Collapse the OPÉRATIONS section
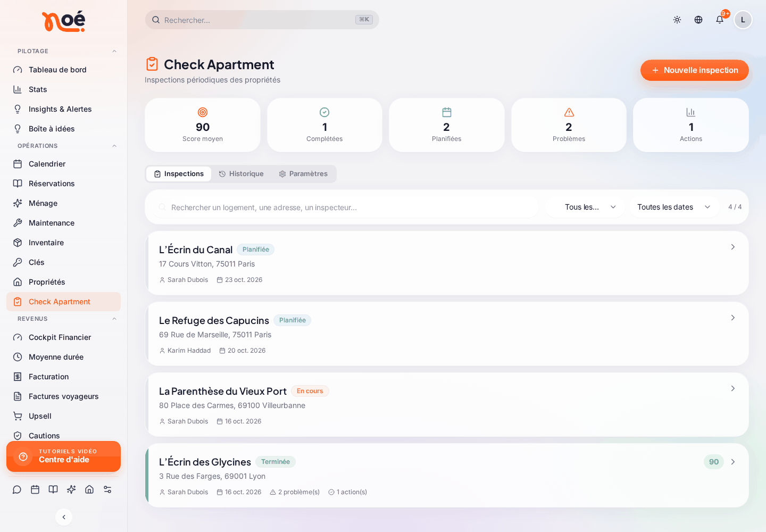The height and width of the screenshot is (532, 766). pos(114,146)
